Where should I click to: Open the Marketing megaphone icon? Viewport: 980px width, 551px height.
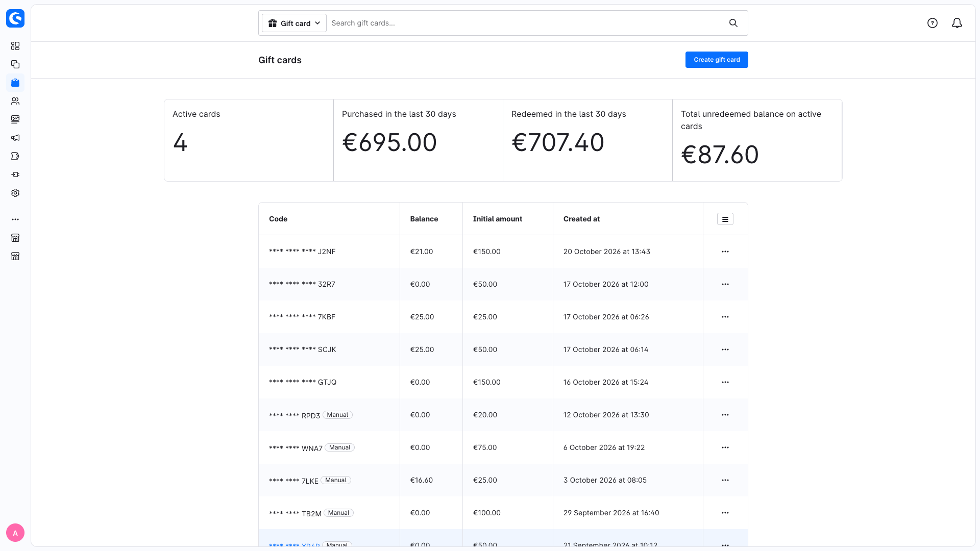click(15, 138)
